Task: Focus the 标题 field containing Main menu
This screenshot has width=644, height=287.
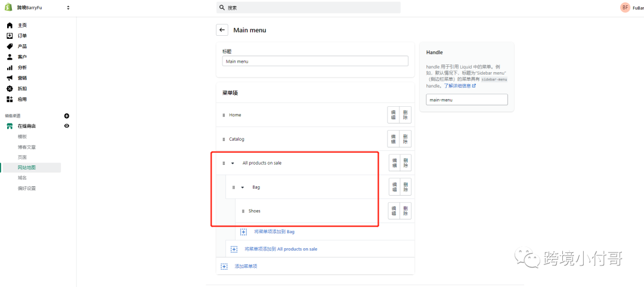Action: (x=315, y=61)
